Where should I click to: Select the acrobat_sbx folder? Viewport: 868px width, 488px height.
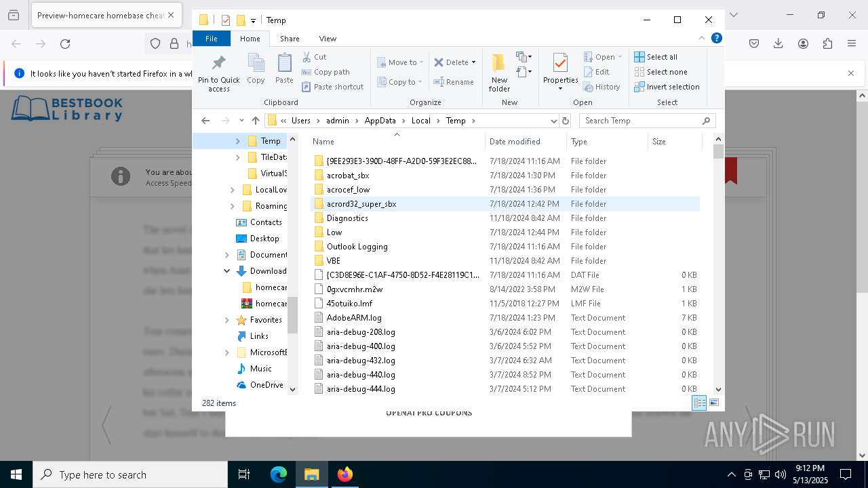pyautogui.click(x=505, y=176)
